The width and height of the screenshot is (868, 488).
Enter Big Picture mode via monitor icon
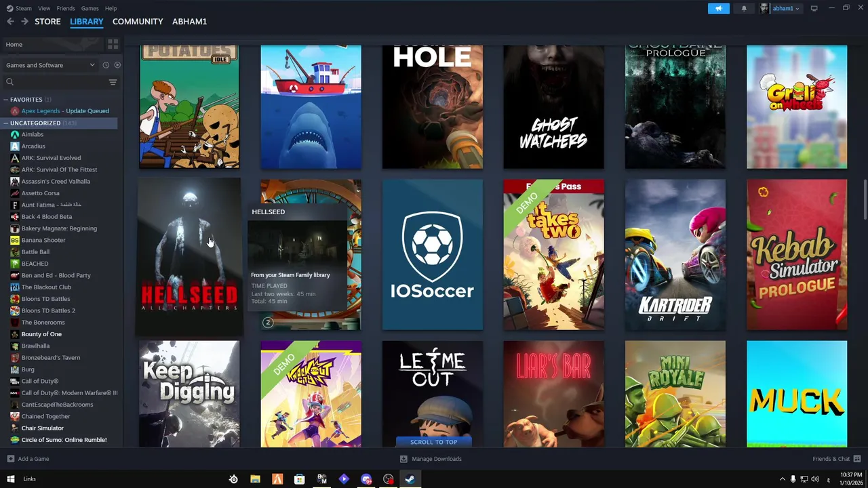click(x=814, y=8)
